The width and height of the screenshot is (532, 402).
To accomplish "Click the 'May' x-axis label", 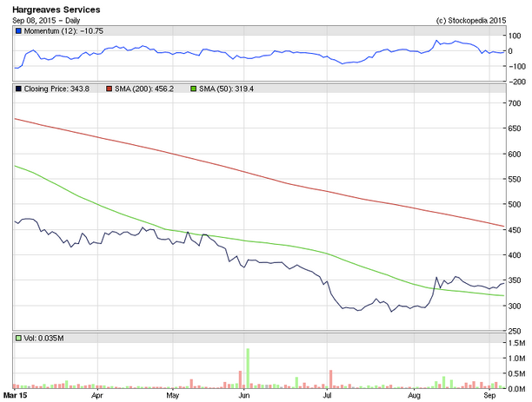I will click(173, 396).
